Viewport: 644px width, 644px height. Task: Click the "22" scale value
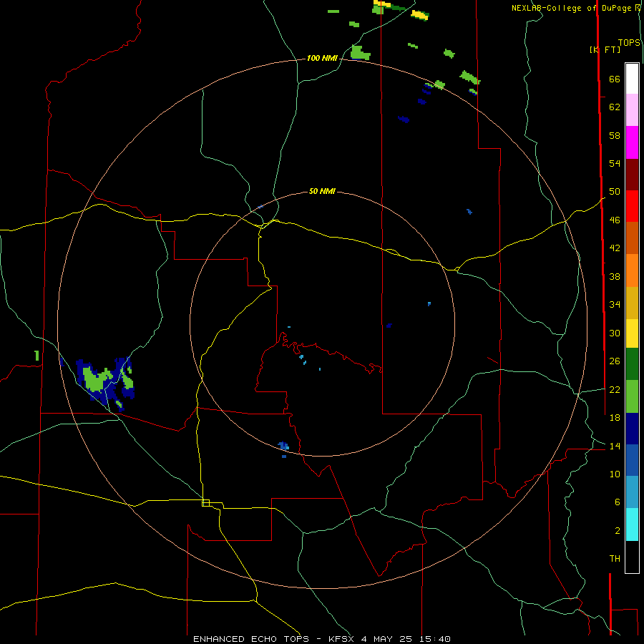tap(615, 389)
